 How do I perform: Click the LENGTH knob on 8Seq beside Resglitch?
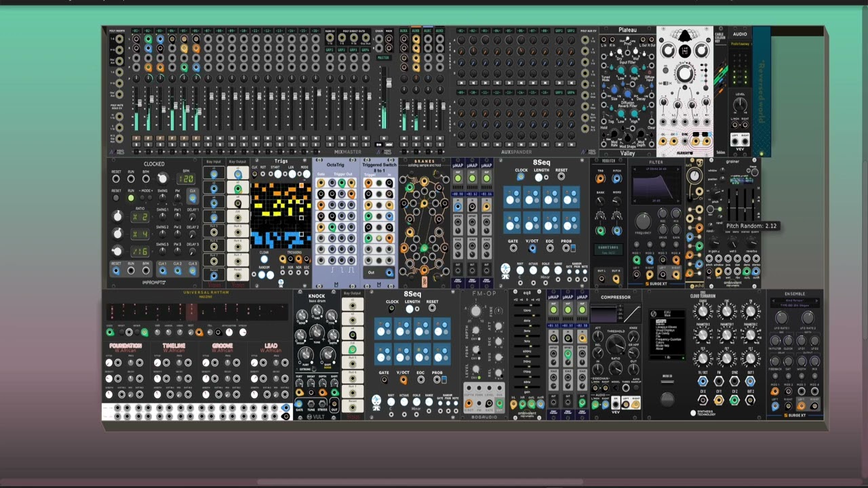[538, 178]
